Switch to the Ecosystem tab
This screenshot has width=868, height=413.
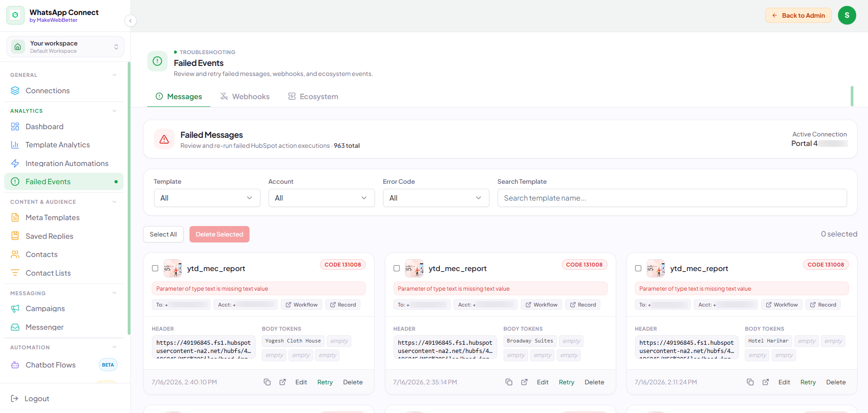click(313, 96)
